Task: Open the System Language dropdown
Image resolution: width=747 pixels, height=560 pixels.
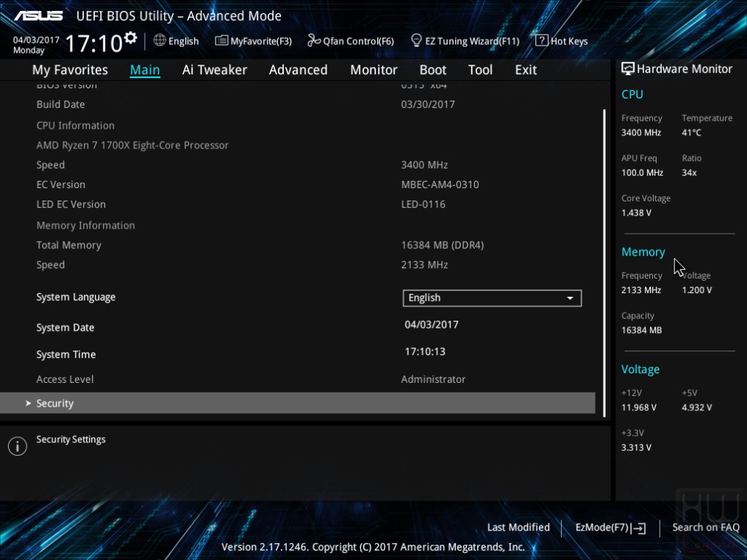Action: pos(492,298)
